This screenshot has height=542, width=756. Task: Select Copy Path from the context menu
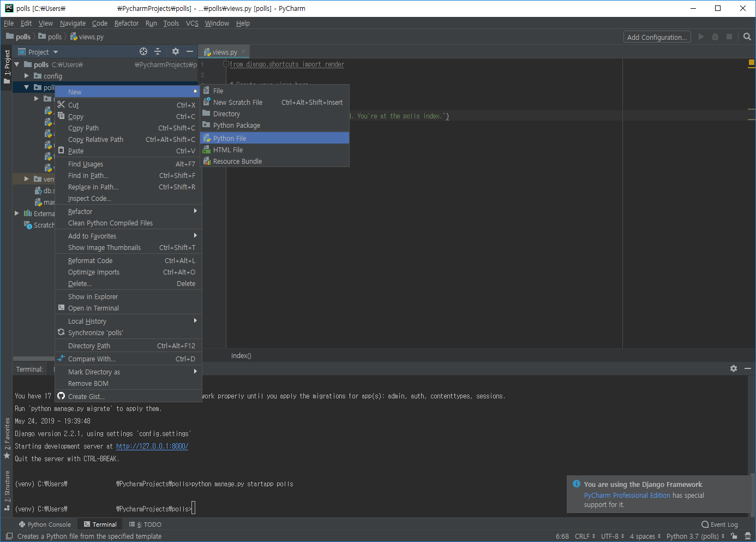tap(128, 128)
